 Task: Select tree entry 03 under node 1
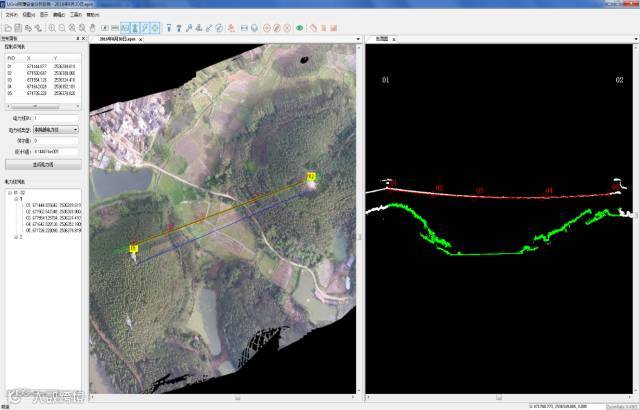pos(53,218)
